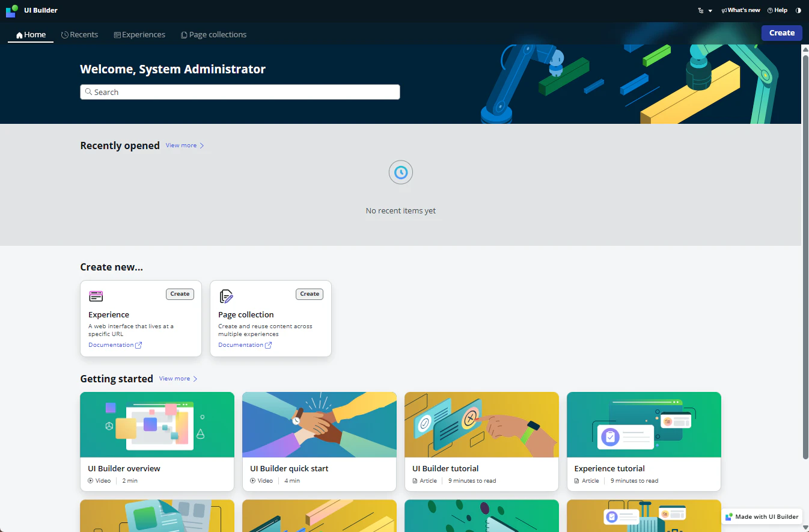Click the scrollbar down arrow
The width and height of the screenshot is (809, 532).
click(805, 528)
